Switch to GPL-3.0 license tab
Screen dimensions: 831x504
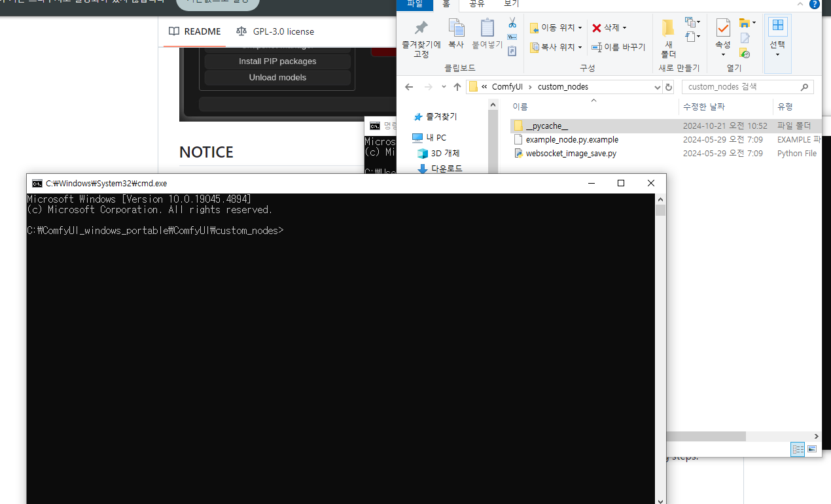click(275, 31)
